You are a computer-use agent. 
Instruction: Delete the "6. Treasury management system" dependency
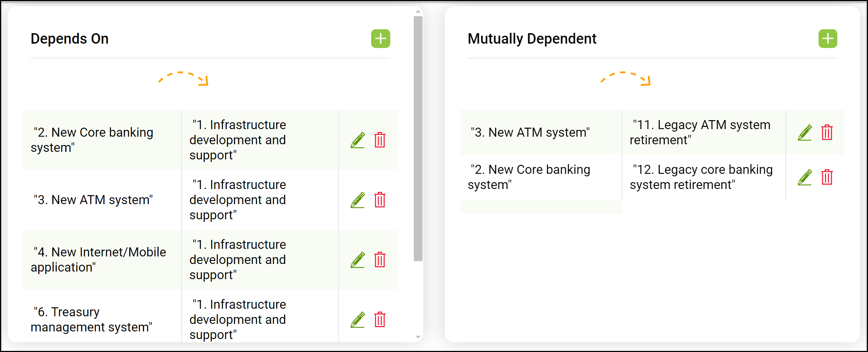[380, 320]
